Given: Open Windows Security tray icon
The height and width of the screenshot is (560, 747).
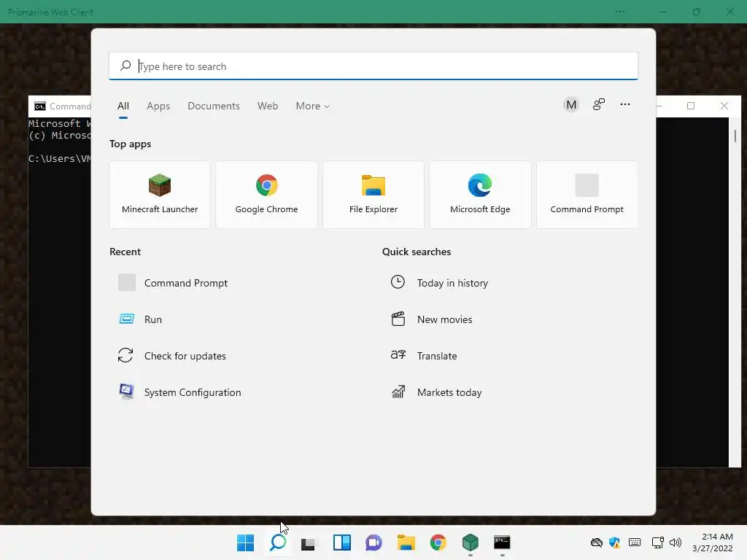Looking at the screenshot, I should [614, 542].
